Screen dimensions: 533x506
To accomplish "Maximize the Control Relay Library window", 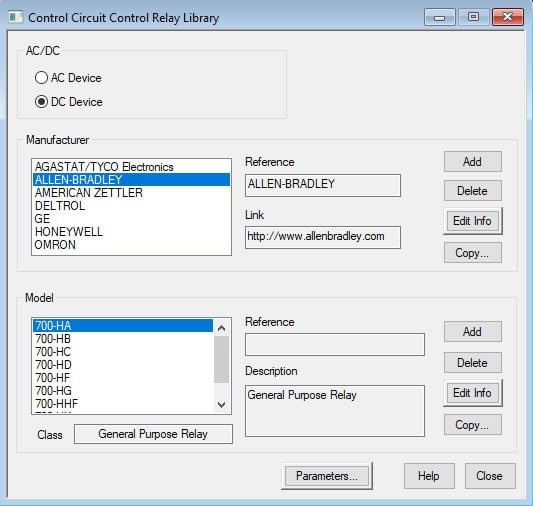I will (474, 17).
